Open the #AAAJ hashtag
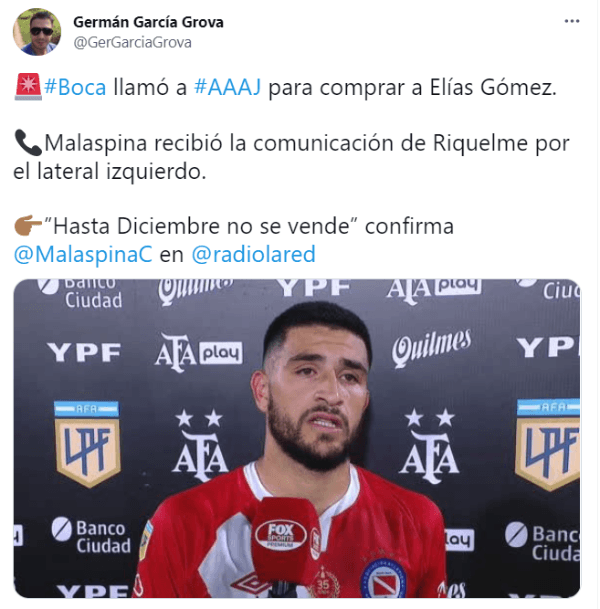This screenshot has height=609, width=600. pyautogui.click(x=227, y=87)
